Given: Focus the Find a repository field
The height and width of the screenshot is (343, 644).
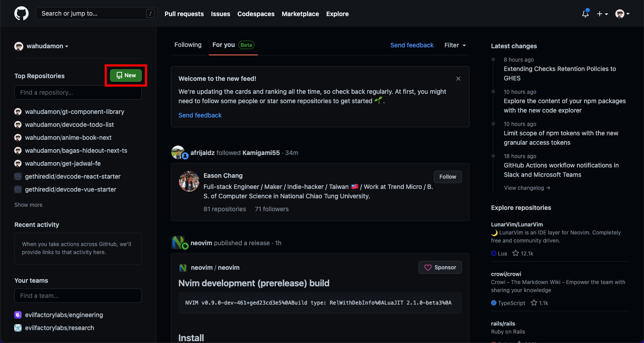Looking at the screenshot, I should 78,92.
